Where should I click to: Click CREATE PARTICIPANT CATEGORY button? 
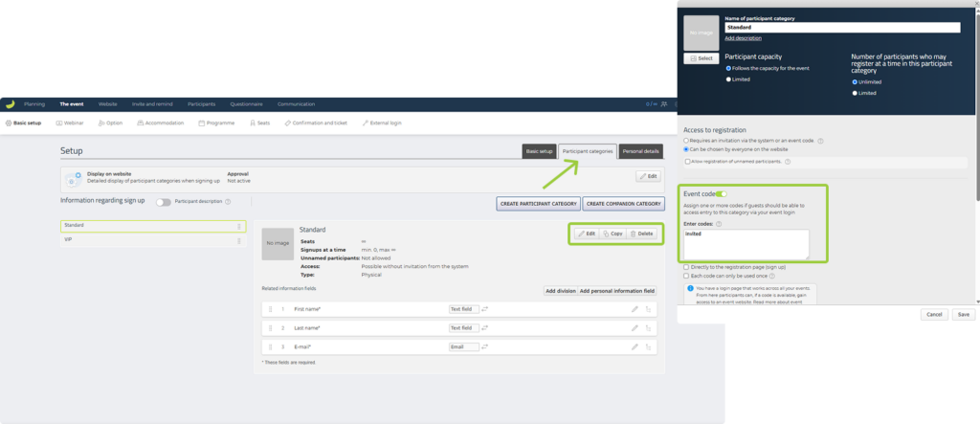tap(538, 204)
